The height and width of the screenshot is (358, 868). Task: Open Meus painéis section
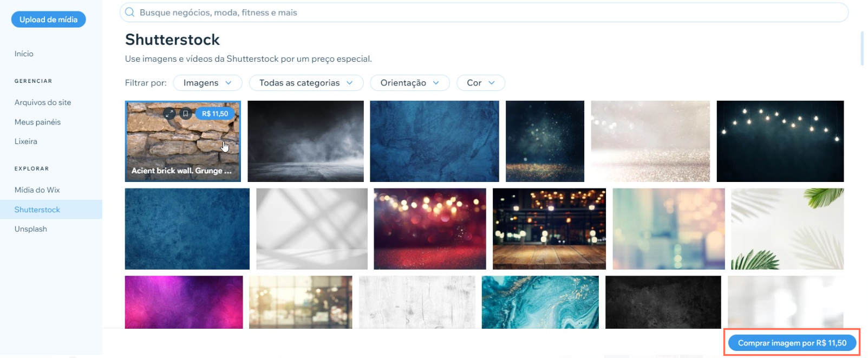click(37, 122)
